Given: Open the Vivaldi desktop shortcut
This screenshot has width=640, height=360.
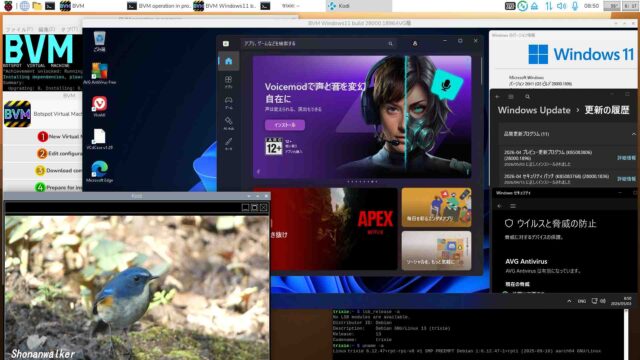Looking at the screenshot, I should click(x=99, y=107).
